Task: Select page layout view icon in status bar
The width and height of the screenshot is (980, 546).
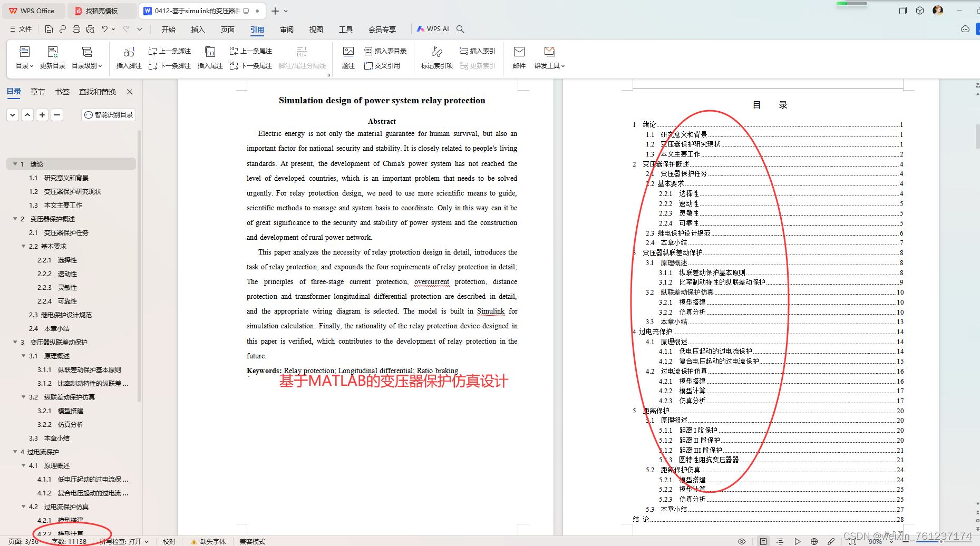Action: (x=763, y=541)
